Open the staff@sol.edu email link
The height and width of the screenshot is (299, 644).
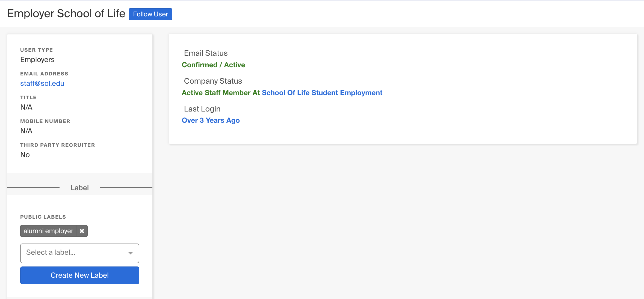click(42, 83)
